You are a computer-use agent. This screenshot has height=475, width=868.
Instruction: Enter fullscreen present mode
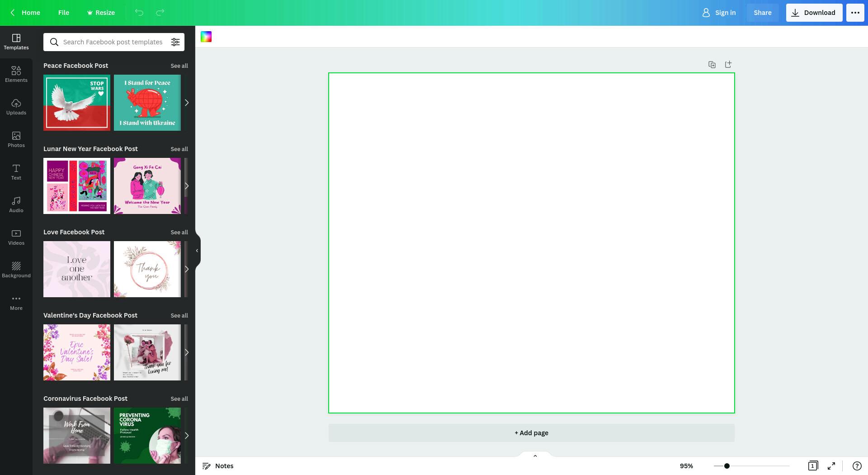831,466
